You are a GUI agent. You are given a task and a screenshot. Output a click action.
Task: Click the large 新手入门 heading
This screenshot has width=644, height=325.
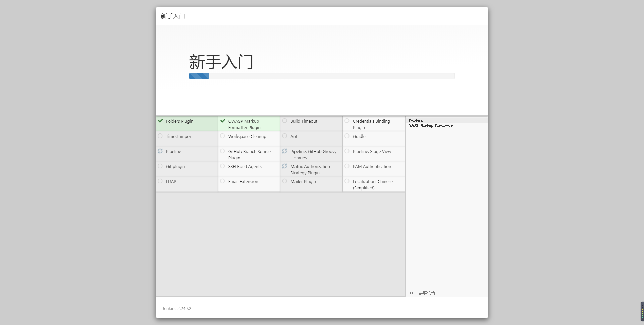coord(221,62)
